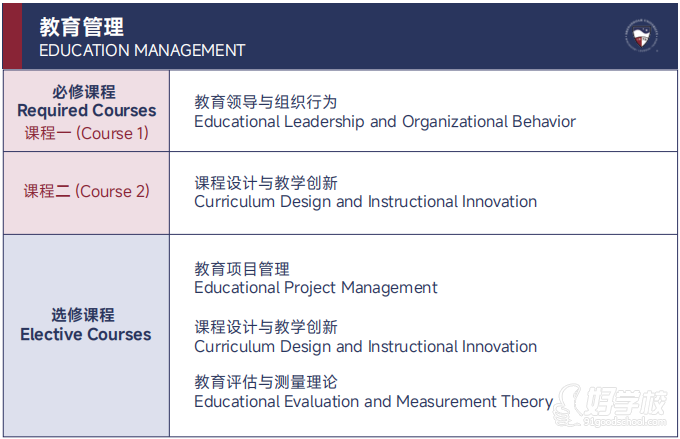The width and height of the screenshot is (680, 439).
Task: Click the Required Courses heading
Action: [x=87, y=111]
